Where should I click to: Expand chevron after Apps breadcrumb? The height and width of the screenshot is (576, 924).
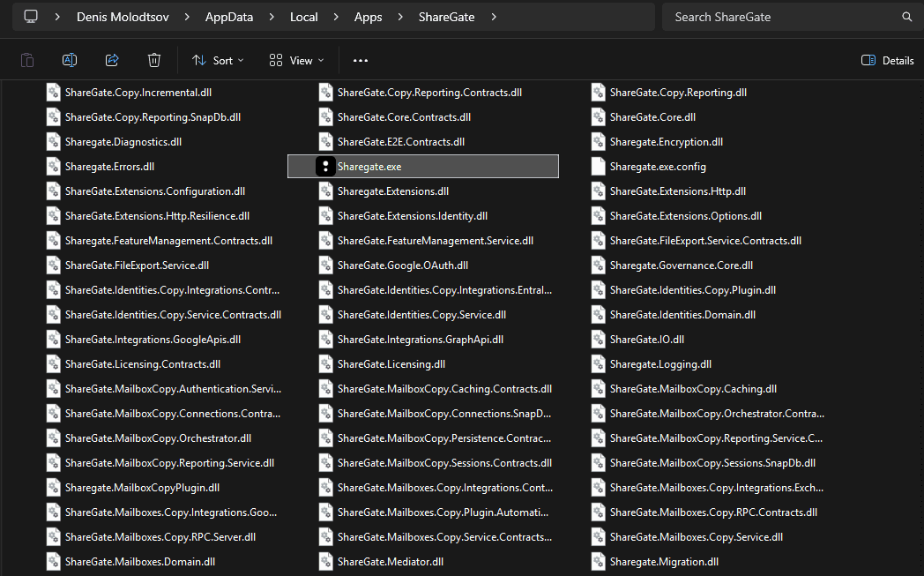400,17
